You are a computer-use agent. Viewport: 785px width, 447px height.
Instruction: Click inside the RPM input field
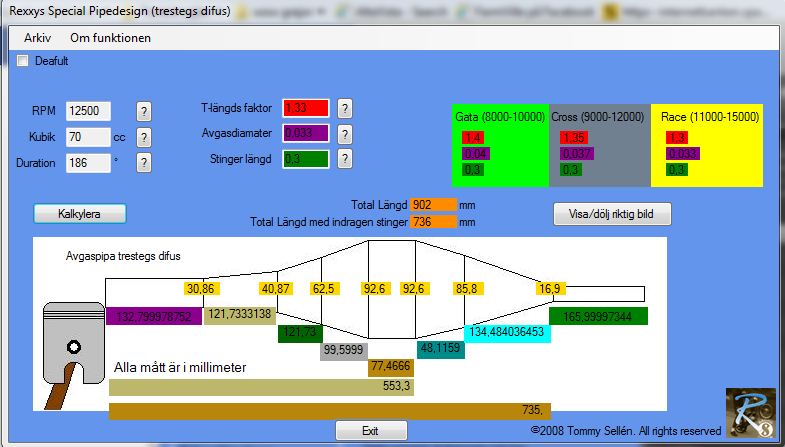tap(88, 111)
